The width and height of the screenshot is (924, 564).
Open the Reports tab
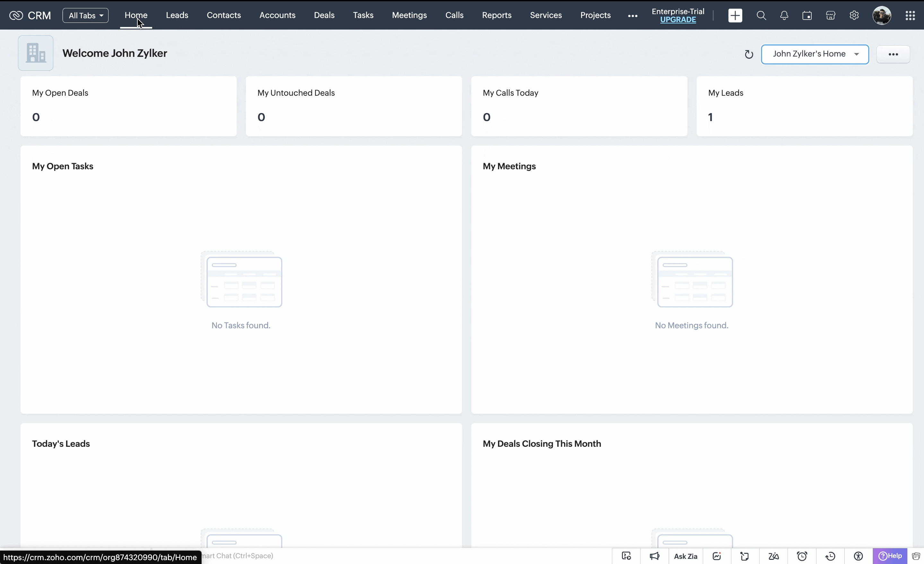(496, 15)
